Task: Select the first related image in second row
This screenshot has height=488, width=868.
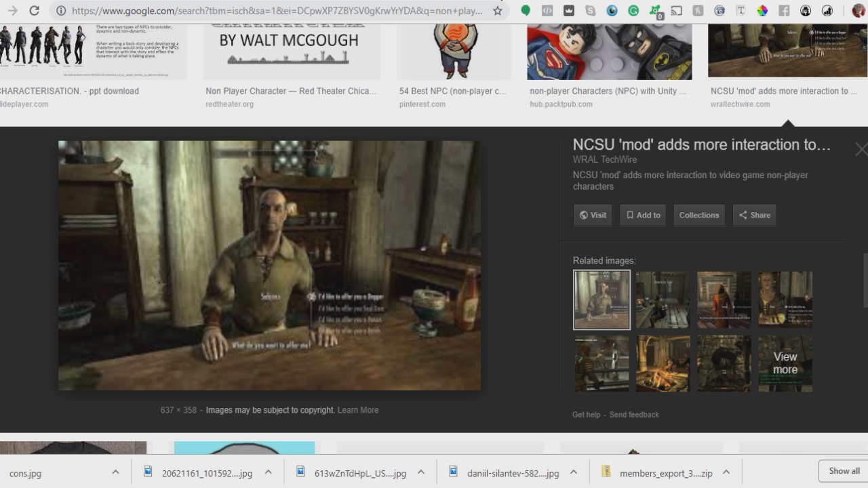Action: [x=601, y=363]
